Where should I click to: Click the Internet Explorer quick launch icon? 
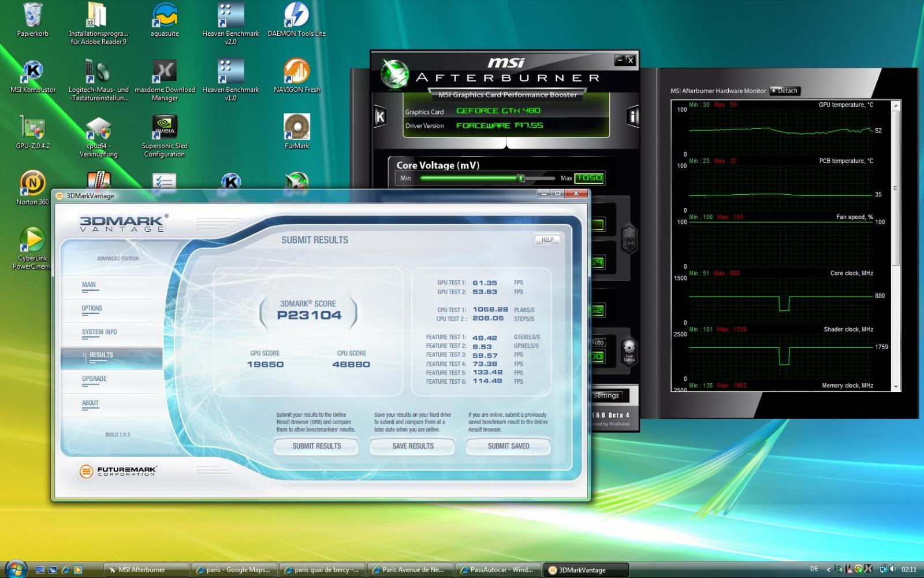pyautogui.click(x=65, y=570)
